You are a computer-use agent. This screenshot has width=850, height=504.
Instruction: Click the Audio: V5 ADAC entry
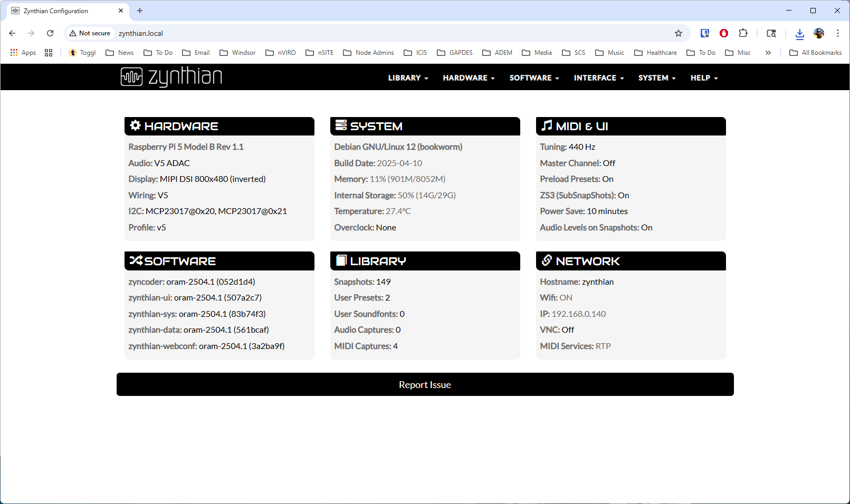click(159, 163)
